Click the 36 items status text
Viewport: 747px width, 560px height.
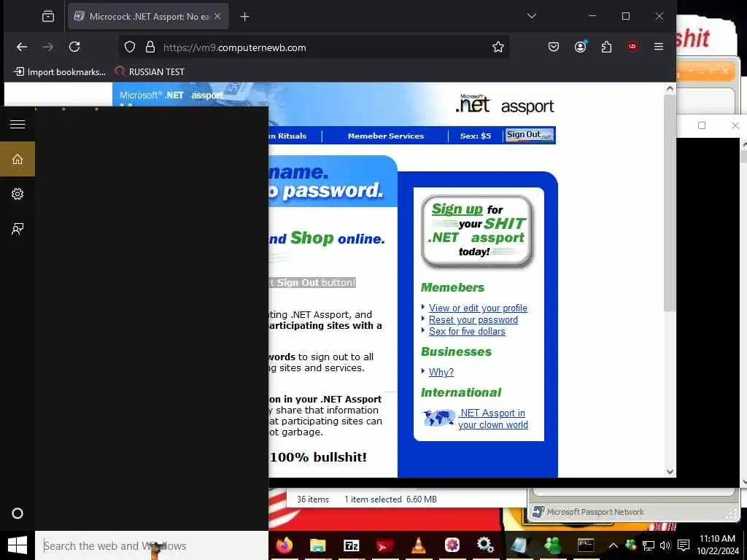click(x=313, y=499)
